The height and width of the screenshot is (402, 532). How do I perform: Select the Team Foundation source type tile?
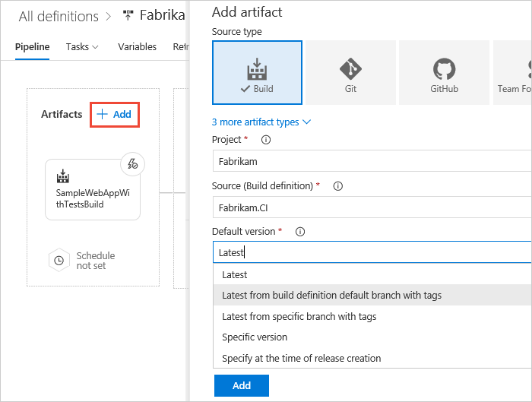click(x=513, y=72)
